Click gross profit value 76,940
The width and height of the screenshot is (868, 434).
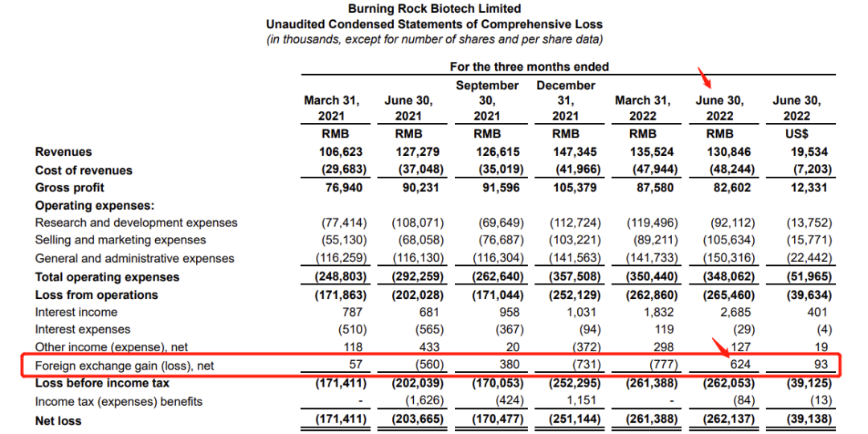[x=346, y=187]
